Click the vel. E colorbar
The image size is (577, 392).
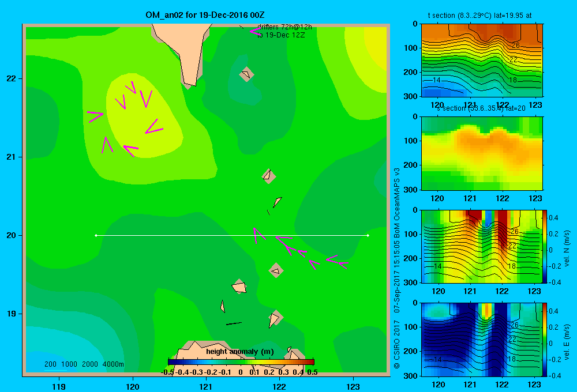click(545, 340)
